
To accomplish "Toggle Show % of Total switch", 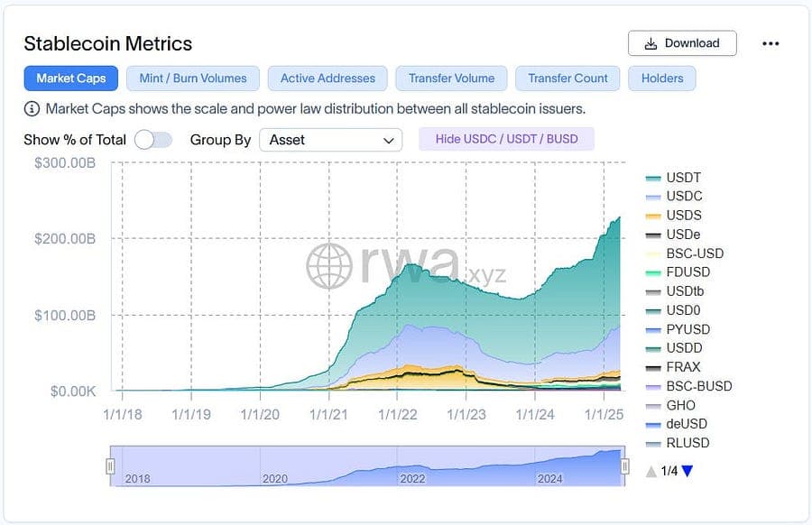I will [x=152, y=140].
